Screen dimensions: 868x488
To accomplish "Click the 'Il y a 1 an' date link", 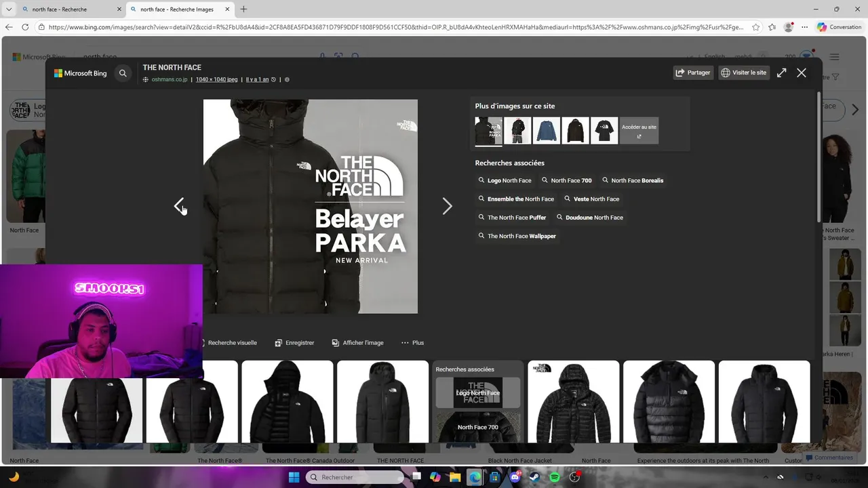I will click(x=257, y=79).
